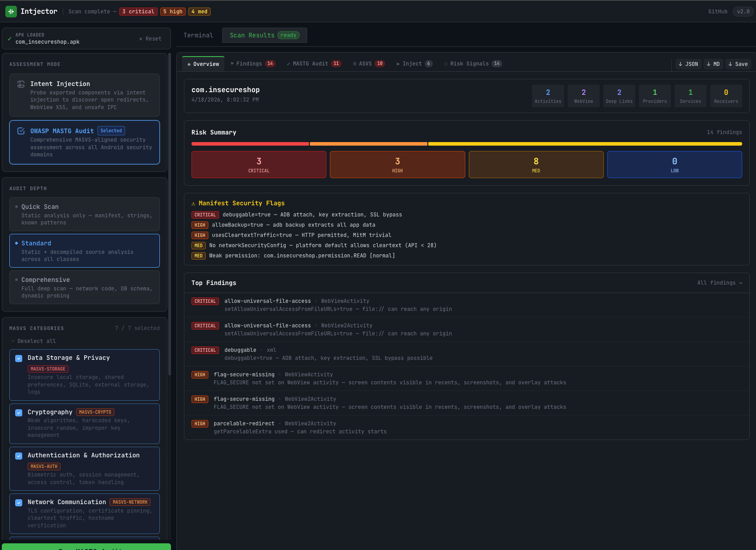756x550 pixels.
Task: Click the play icon on the Inject tab
Action: [398, 64]
